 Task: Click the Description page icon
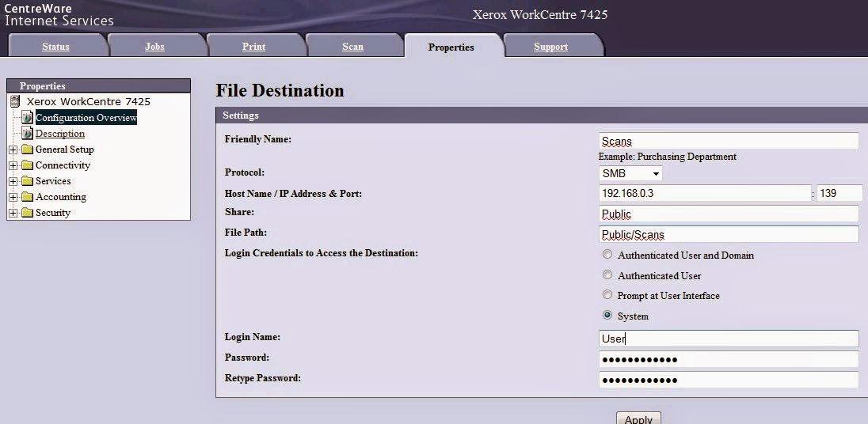point(27,133)
